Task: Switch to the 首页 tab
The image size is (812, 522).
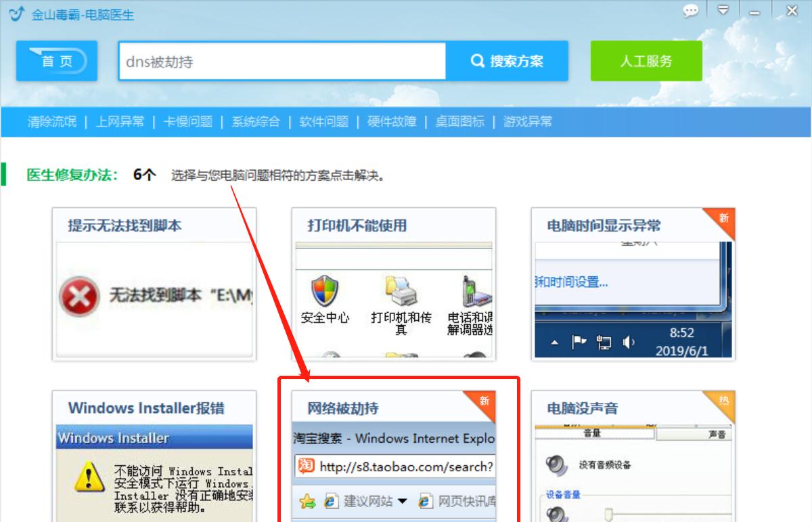Action: (56, 60)
